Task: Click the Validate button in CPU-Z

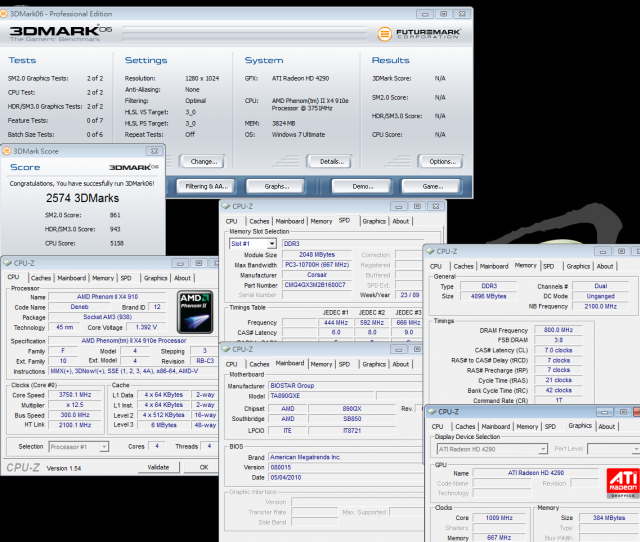Action: tap(158, 467)
